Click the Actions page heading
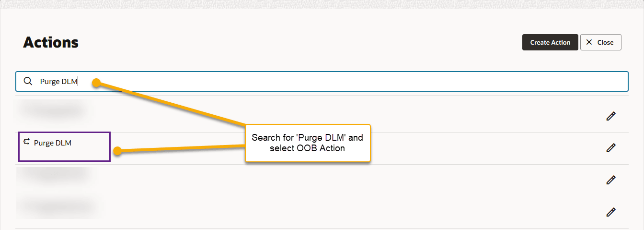The height and width of the screenshot is (230, 644). (51, 42)
